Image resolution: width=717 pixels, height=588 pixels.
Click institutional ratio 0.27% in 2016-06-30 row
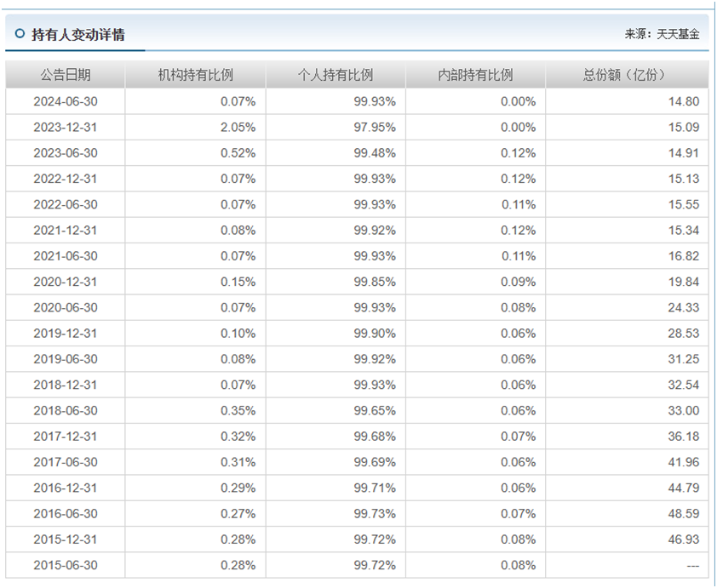pos(238,513)
